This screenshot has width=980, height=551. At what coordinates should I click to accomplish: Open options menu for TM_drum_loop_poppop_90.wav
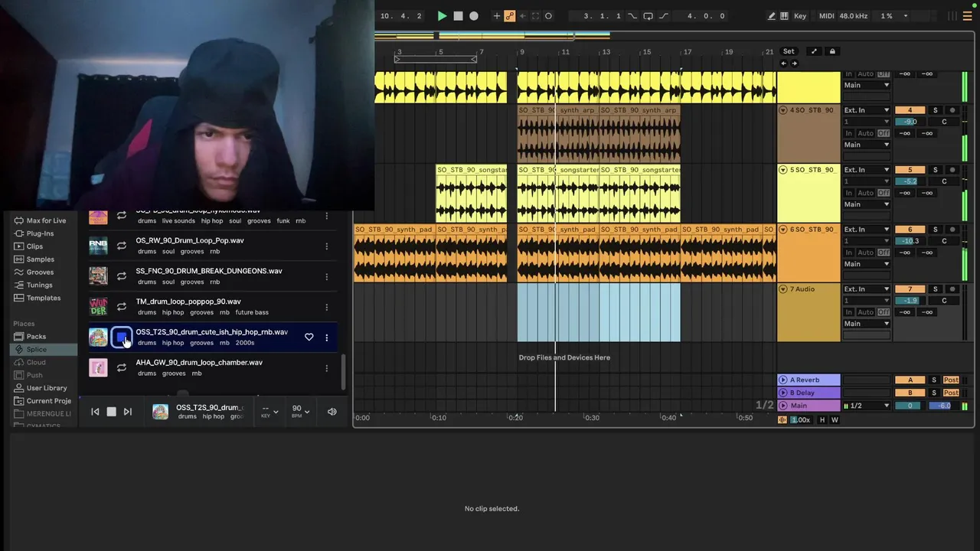coord(327,307)
